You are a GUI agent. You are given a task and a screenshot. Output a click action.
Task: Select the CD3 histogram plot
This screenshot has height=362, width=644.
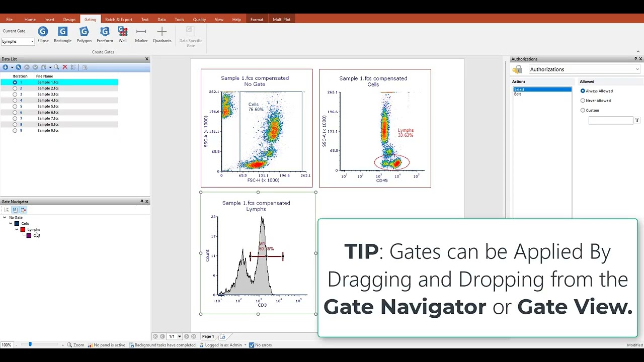click(x=258, y=253)
